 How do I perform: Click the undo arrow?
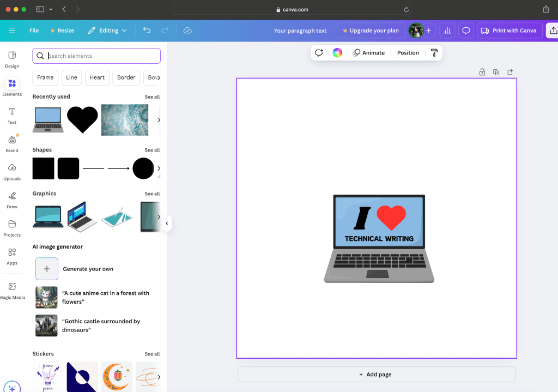[x=147, y=31]
